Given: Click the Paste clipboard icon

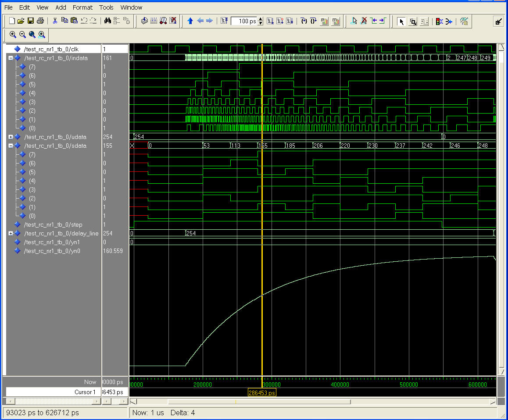Looking at the screenshot, I should click(x=74, y=21).
